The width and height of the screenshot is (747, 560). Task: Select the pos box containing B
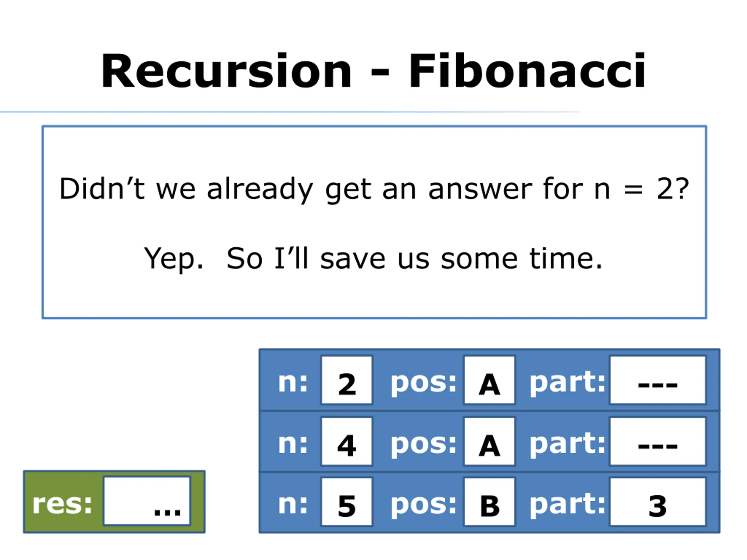(x=490, y=502)
